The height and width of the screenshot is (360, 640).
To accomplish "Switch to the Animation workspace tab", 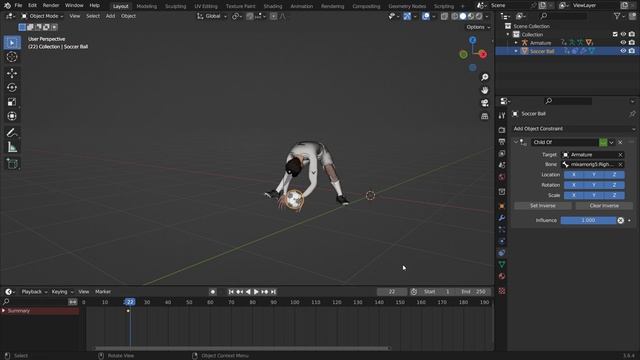I will (302, 6).
